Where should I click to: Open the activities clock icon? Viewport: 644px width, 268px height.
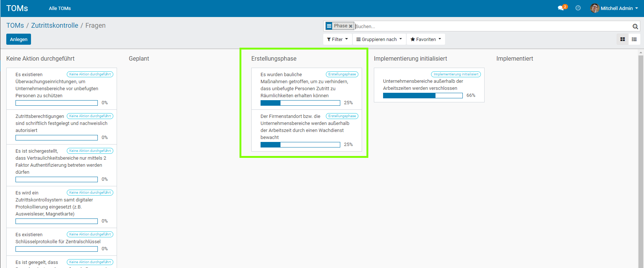(578, 8)
